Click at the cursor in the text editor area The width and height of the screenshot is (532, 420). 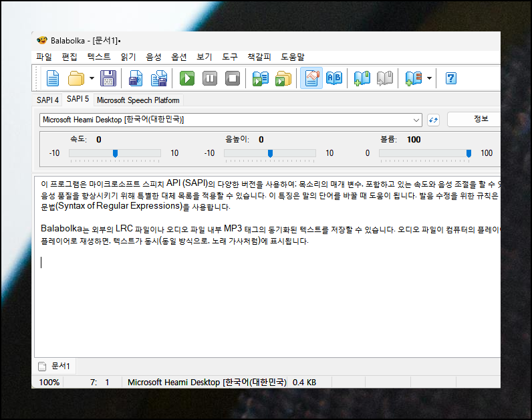41,262
